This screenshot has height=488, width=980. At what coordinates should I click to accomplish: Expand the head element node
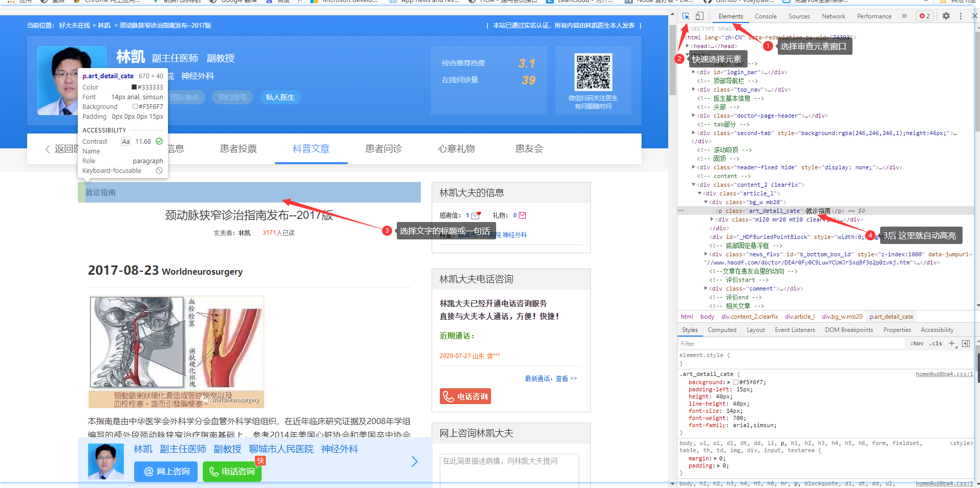click(x=688, y=46)
